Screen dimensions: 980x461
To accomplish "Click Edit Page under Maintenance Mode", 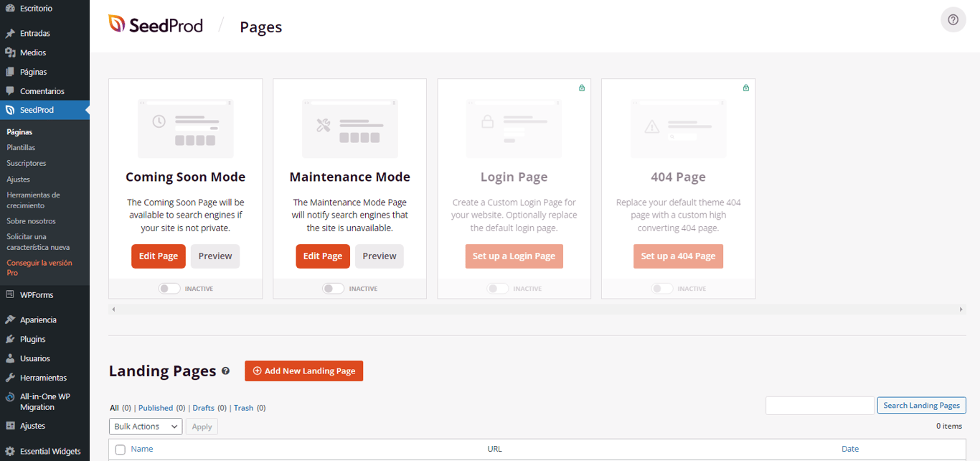I will (x=323, y=256).
